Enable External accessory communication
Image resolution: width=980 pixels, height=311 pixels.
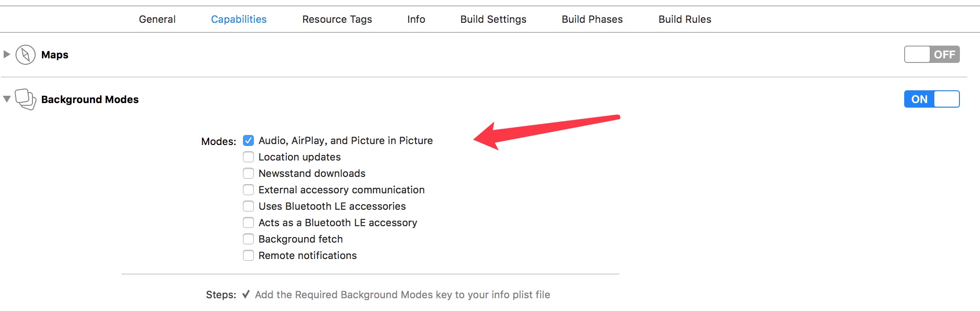pos(248,190)
